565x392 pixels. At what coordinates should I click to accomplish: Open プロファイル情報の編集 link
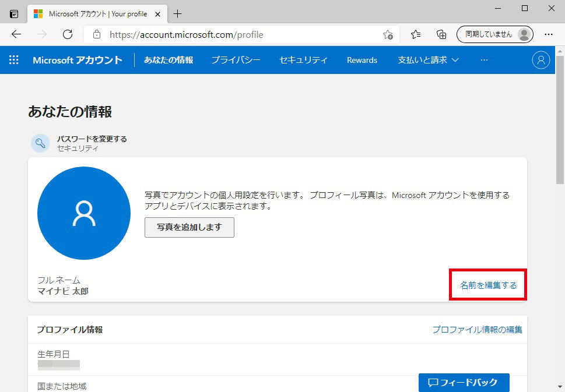pos(477,329)
